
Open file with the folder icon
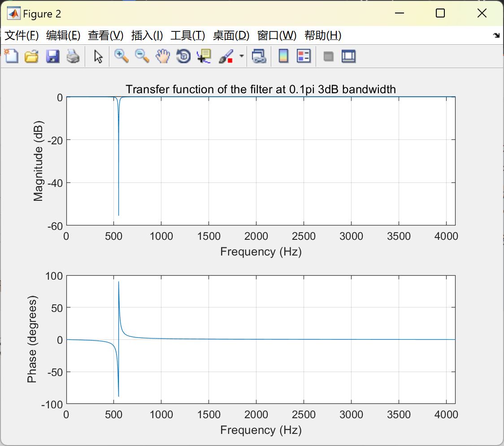[31, 56]
